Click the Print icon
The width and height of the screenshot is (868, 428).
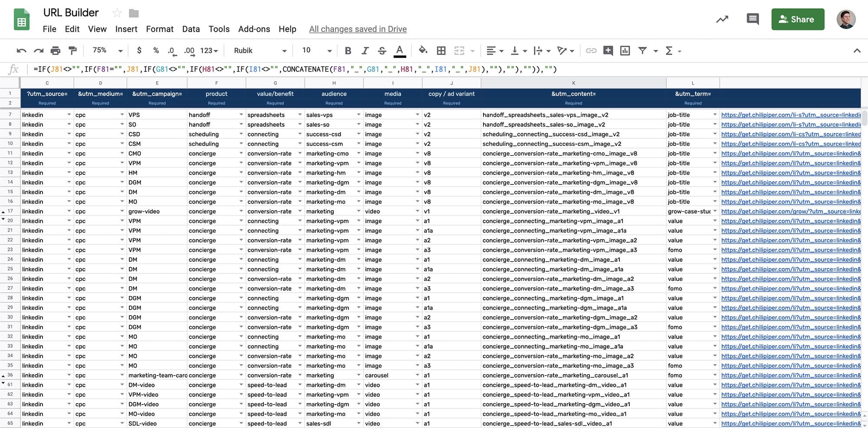[x=56, y=51]
